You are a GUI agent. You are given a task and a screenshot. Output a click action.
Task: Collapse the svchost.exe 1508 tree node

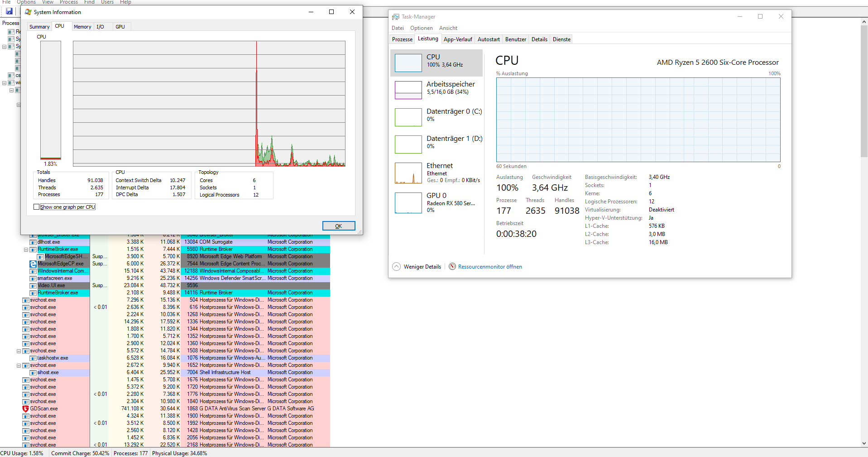click(19, 351)
